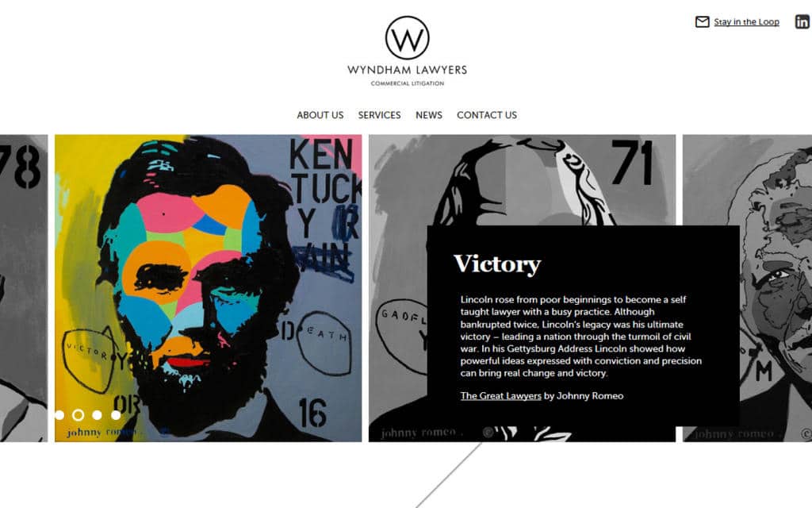Go to the News page

pyautogui.click(x=429, y=115)
